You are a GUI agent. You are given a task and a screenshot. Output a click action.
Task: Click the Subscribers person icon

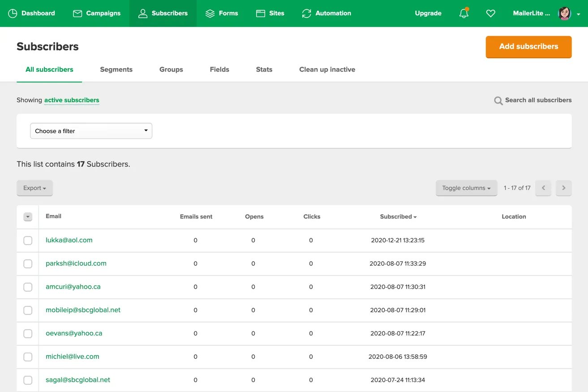(143, 13)
